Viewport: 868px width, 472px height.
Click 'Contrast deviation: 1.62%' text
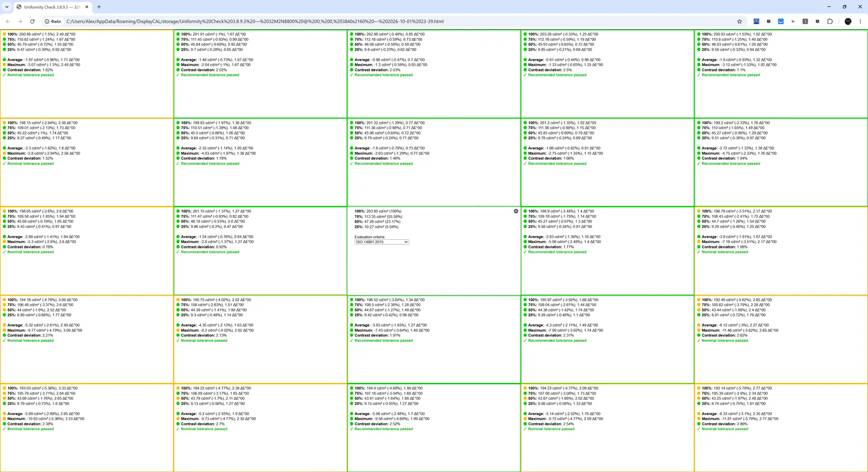tap(30, 70)
